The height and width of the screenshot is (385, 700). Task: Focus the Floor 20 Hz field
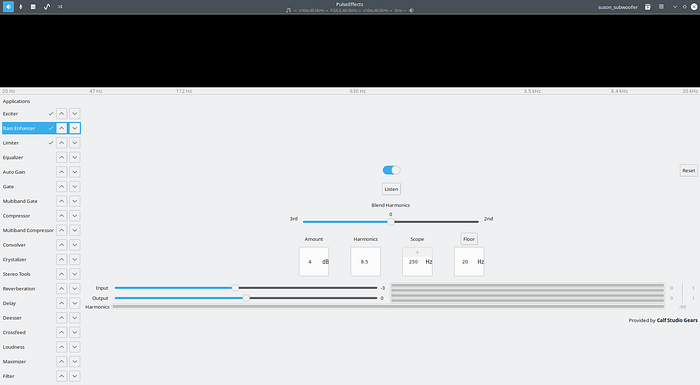(x=469, y=262)
